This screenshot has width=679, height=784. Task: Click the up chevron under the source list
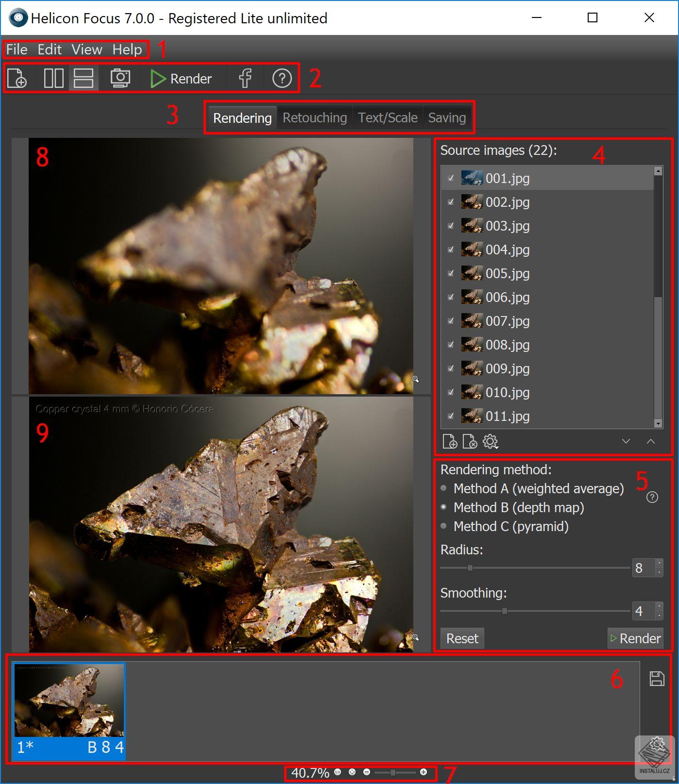click(x=651, y=441)
